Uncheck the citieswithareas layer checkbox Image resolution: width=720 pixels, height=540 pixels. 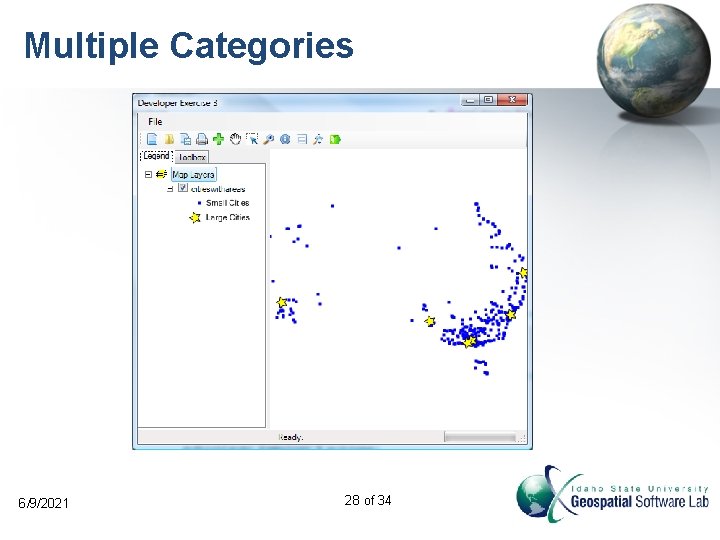coord(183,188)
